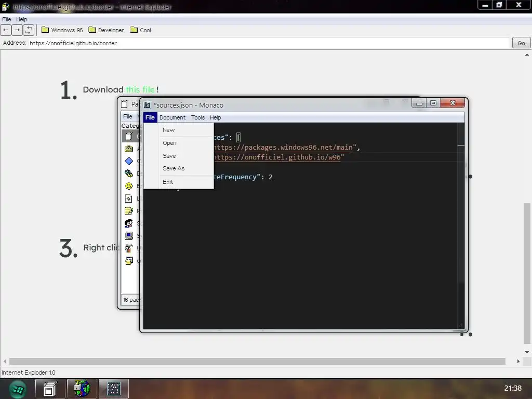Switch to Monaco editor icon on taskbar
The width and height of the screenshot is (532, 399).
tap(114, 389)
